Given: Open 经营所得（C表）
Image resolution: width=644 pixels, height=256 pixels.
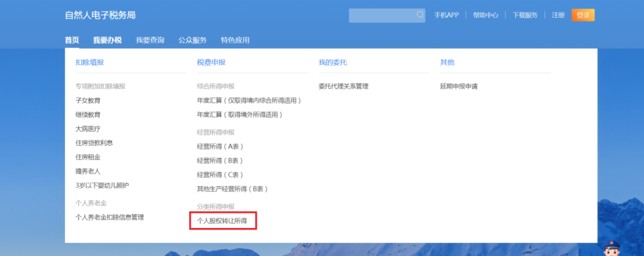Looking at the screenshot, I should (x=221, y=175).
